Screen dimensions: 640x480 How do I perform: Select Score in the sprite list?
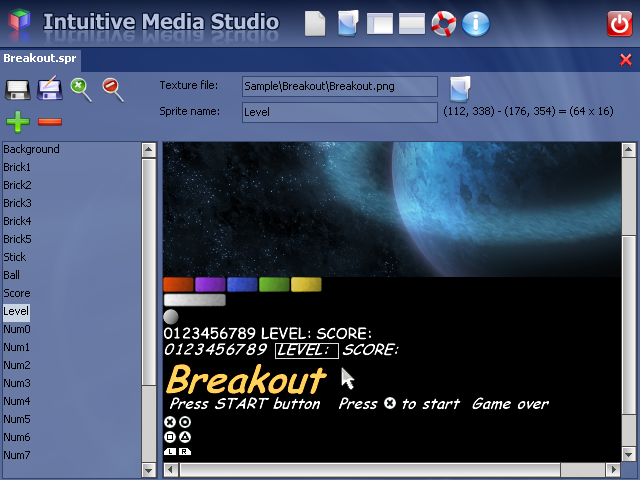point(17,293)
